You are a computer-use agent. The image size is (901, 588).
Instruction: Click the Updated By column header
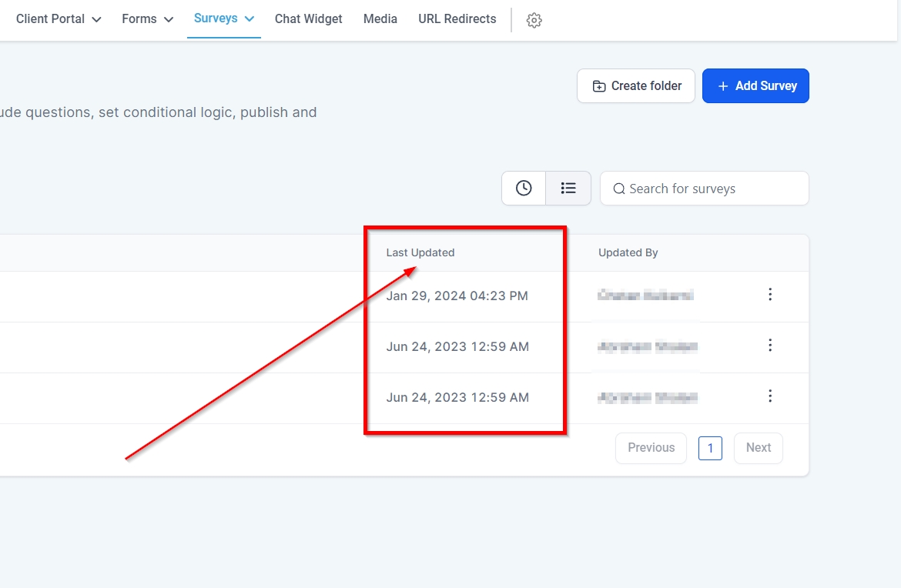tap(628, 252)
